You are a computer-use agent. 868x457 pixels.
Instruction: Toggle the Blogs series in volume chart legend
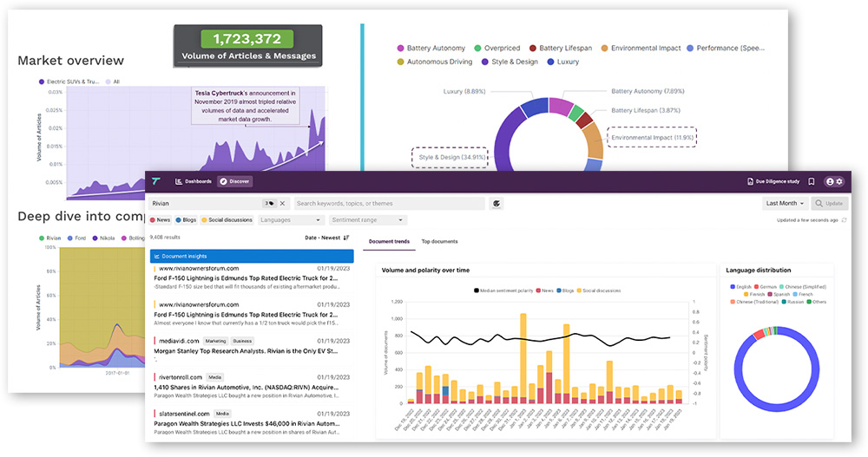tap(565, 291)
